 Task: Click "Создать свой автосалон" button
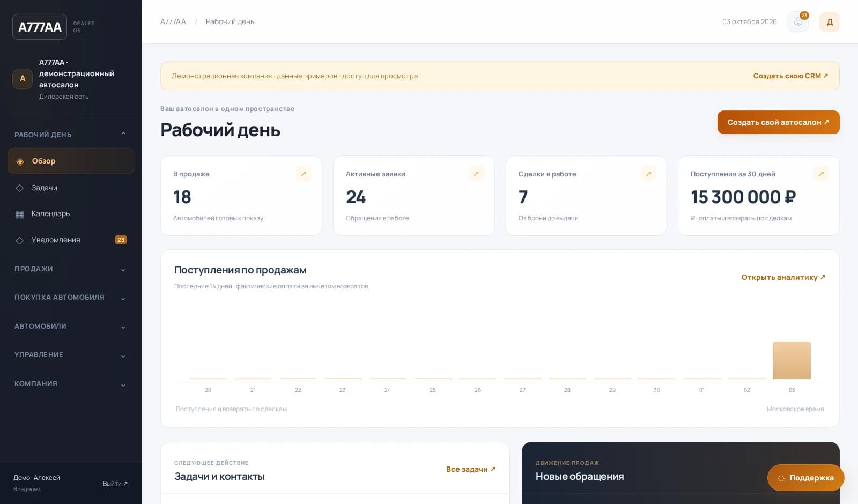click(778, 122)
